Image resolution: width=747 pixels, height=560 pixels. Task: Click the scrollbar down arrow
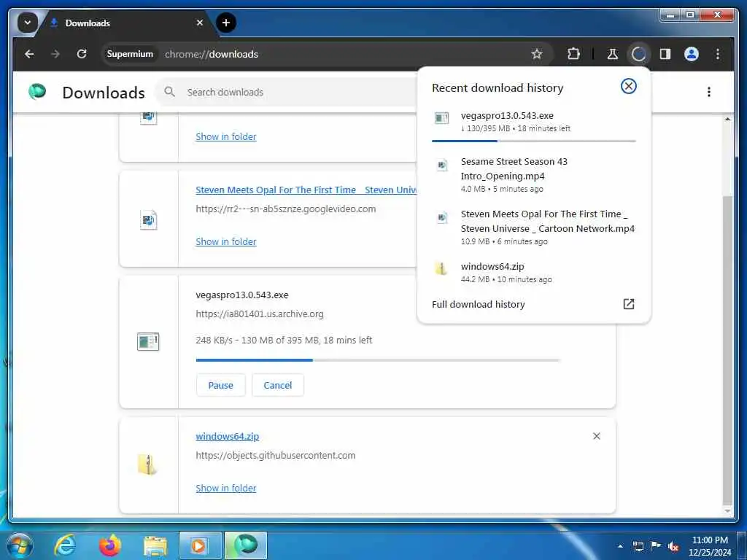[727, 511]
